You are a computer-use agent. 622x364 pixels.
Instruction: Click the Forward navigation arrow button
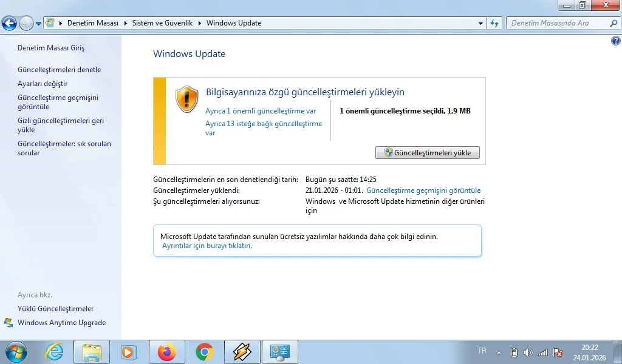tap(26, 24)
